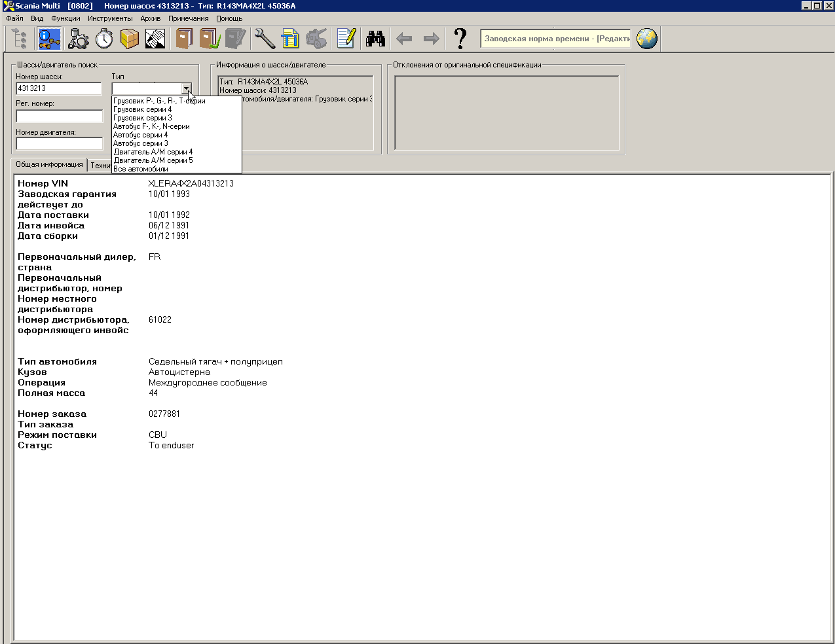Open the notepad with pencil icon

(346, 39)
